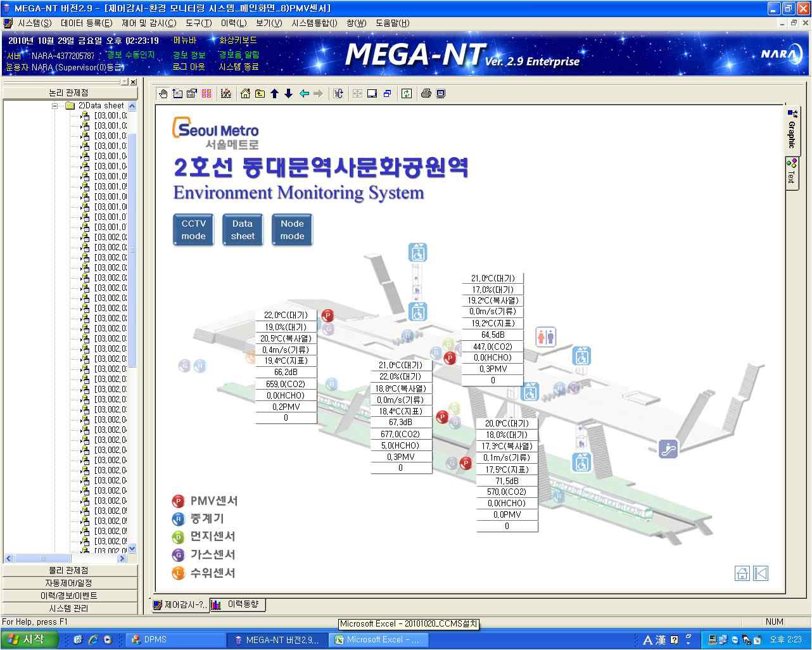Click the 659,0(CO2) value cell

286,384
